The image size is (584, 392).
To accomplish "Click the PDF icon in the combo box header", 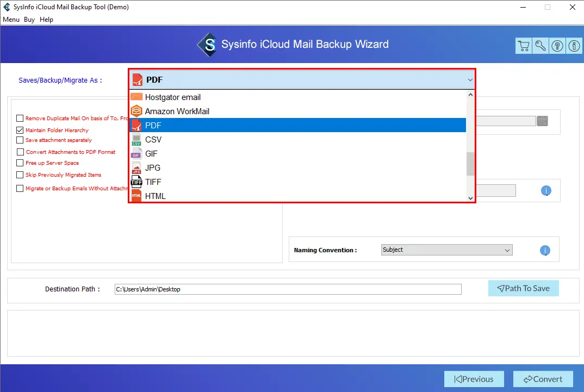I will [x=138, y=80].
